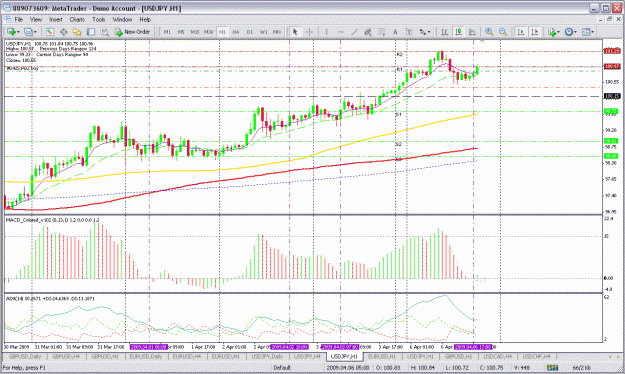625x374 pixels.
Task: Switch to USDCHF,H4 chart tab
Action: [536, 356]
